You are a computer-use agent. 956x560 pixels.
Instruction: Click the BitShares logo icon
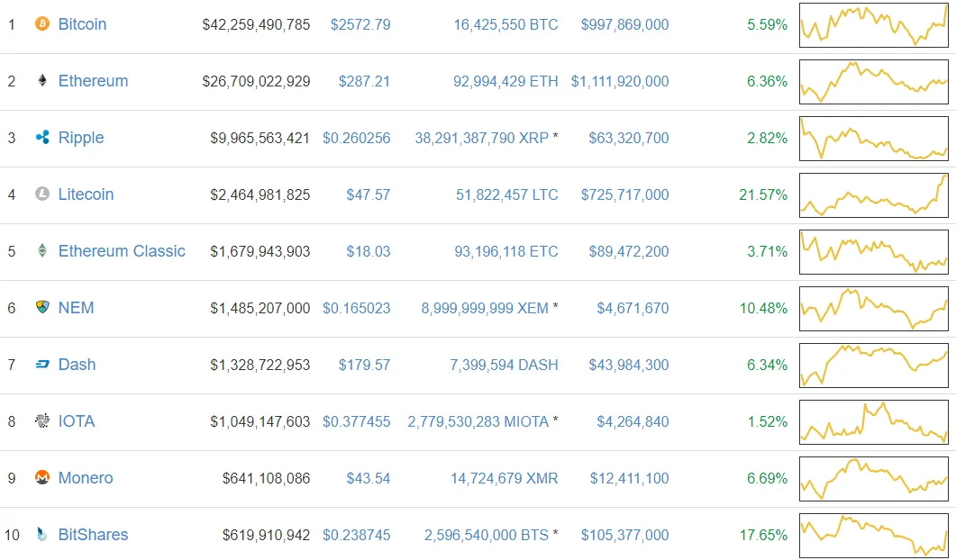[42, 535]
